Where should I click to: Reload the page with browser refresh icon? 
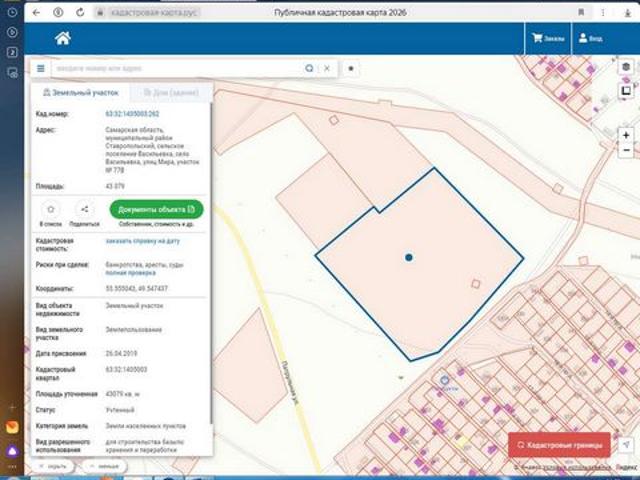tap(80, 13)
